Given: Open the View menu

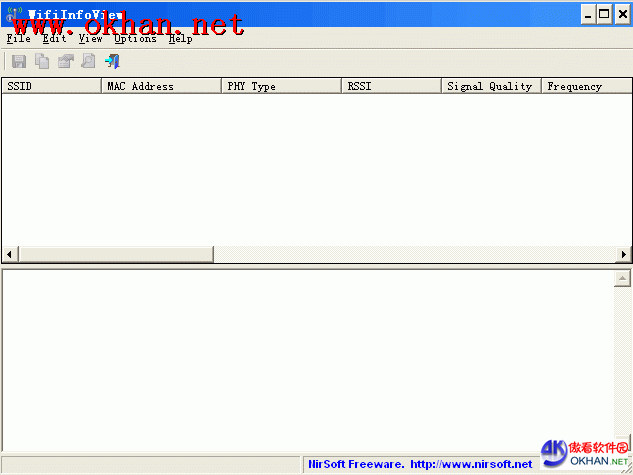Looking at the screenshot, I should pyautogui.click(x=90, y=39).
